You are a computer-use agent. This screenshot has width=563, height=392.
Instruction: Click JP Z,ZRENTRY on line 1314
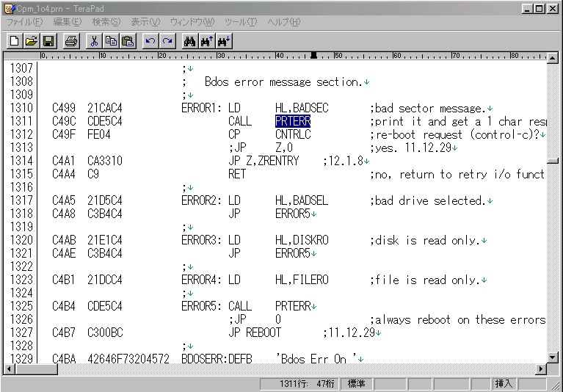coord(264,161)
